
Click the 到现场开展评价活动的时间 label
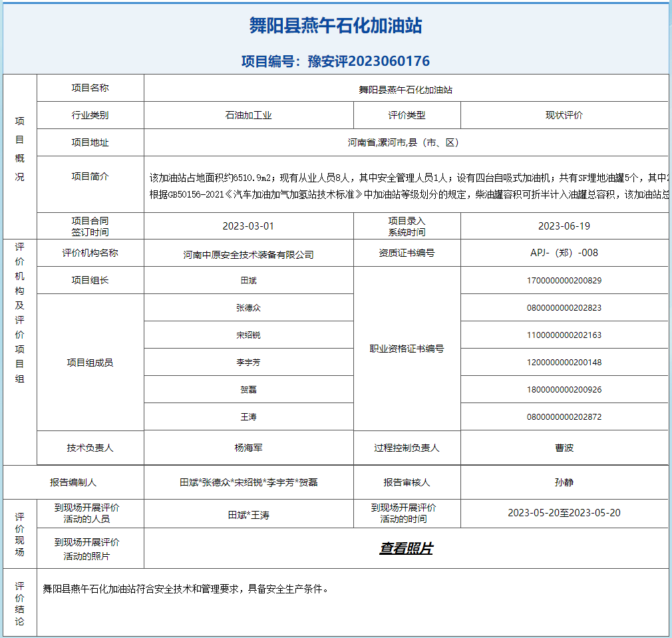[x=404, y=514]
